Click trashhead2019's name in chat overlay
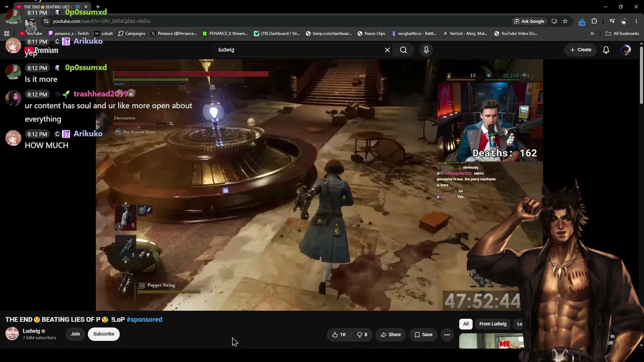This screenshot has width=644, height=362. (x=101, y=94)
